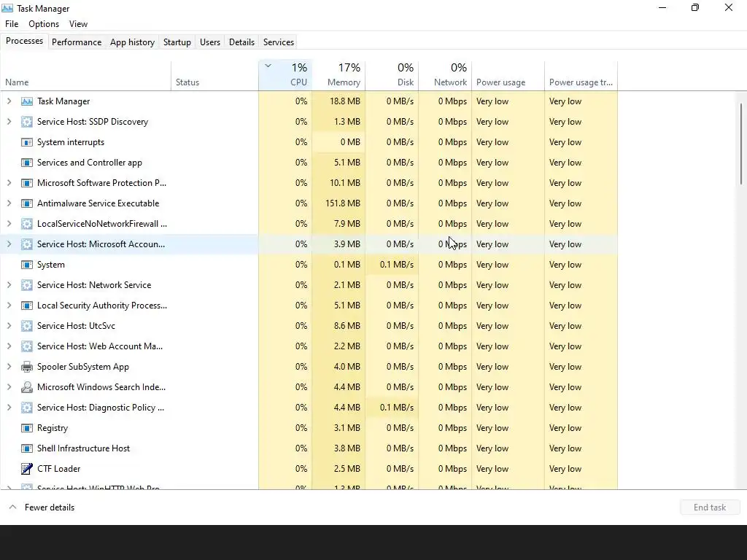Select the CTF Loader process name
Screen dimensions: 747x560
point(58,469)
